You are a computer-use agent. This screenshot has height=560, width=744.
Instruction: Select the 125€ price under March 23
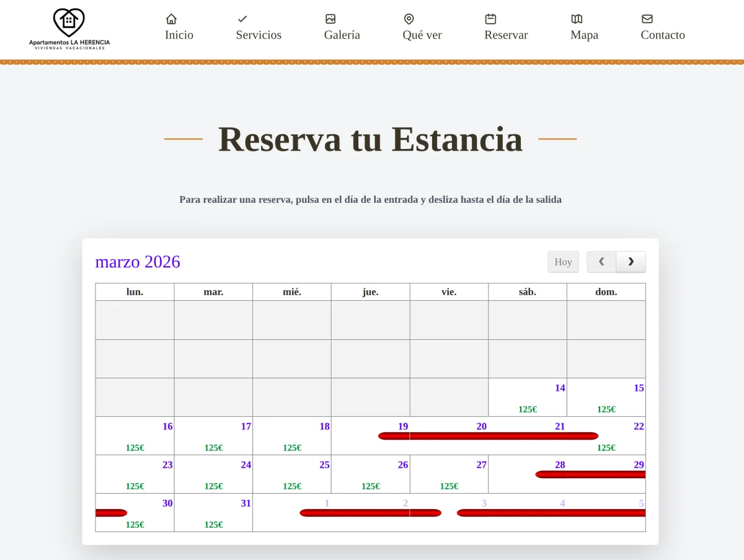pos(134,486)
